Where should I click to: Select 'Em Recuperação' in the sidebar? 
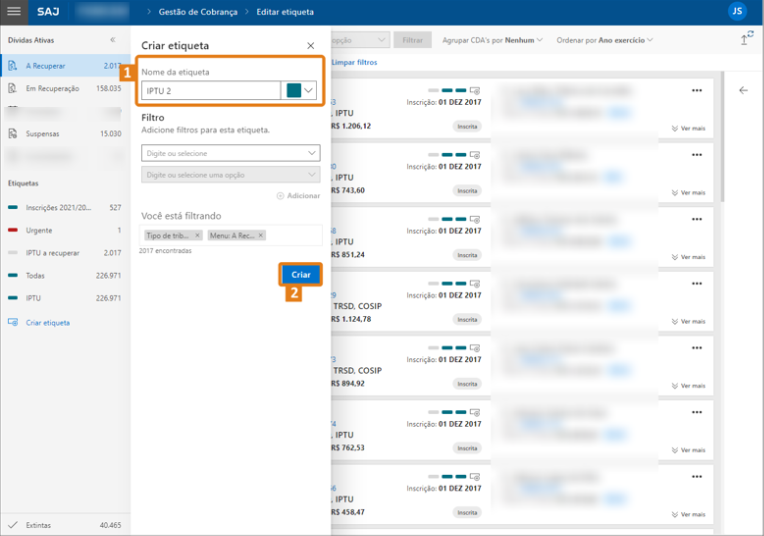(x=60, y=88)
